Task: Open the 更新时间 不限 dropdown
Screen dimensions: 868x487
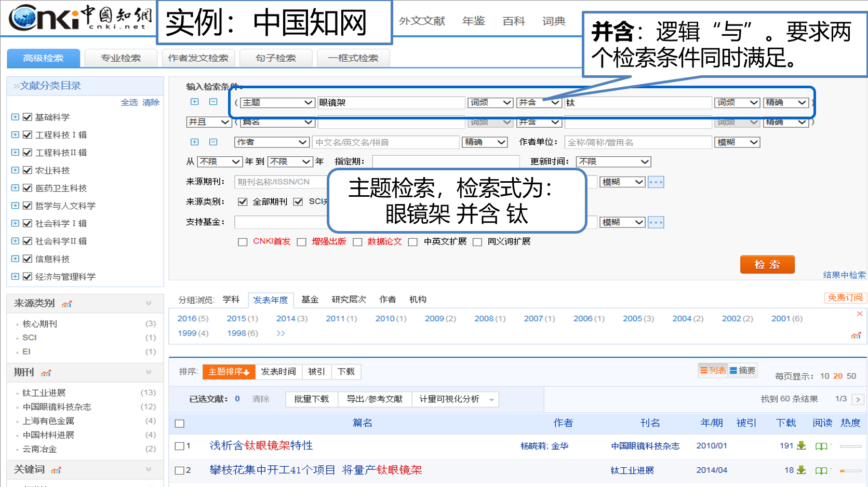Action: click(613, 161)
